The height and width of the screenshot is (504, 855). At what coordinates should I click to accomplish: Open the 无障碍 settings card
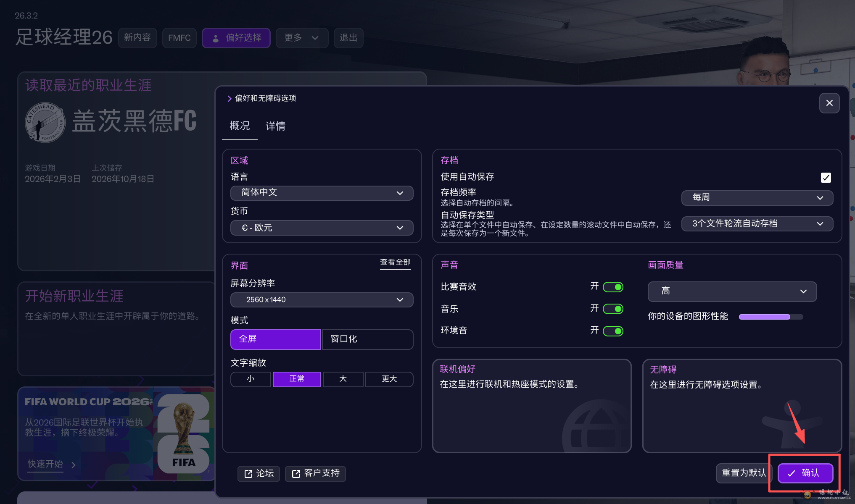click(742, 406)
